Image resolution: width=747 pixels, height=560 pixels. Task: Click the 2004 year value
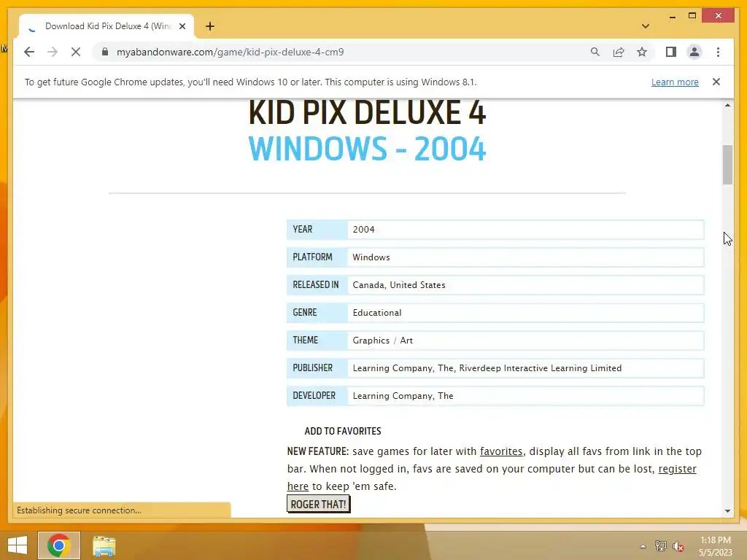pos(363,230)
